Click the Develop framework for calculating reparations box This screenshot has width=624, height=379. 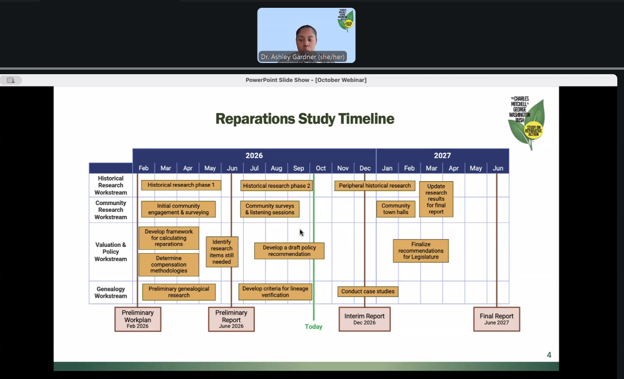[169, 238]
